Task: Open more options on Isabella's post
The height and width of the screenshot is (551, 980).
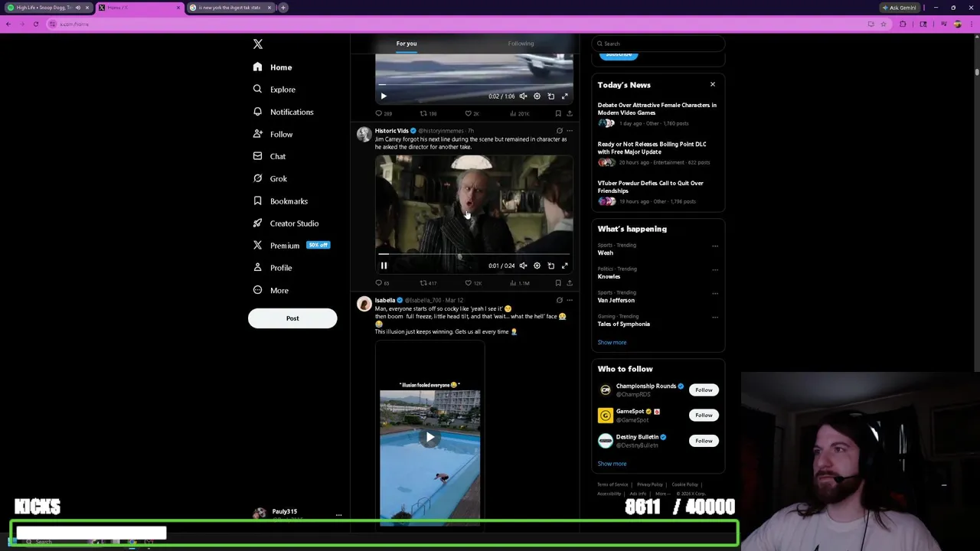Action: 569,300
